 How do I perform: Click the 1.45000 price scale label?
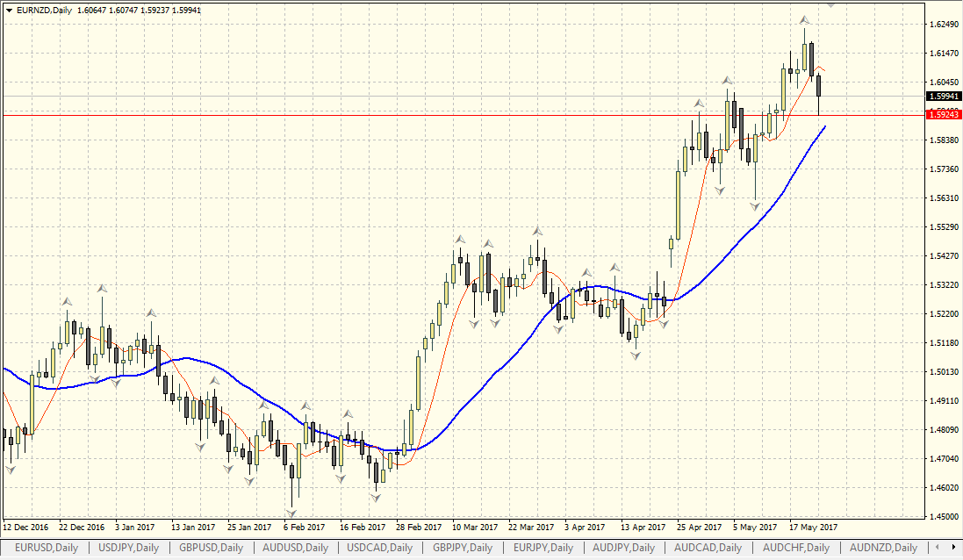(944, 516)
